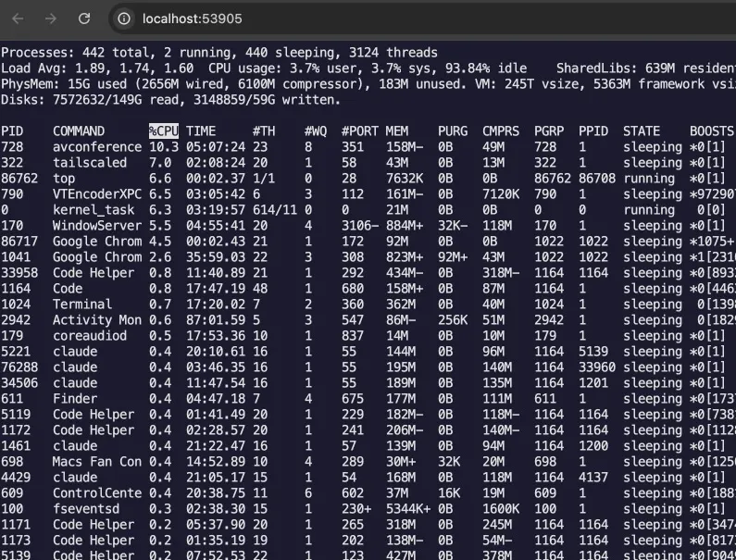Viewport: 736px width, 560px height.
Task: Open the site information icon
Action: click(x=124, y=19)
